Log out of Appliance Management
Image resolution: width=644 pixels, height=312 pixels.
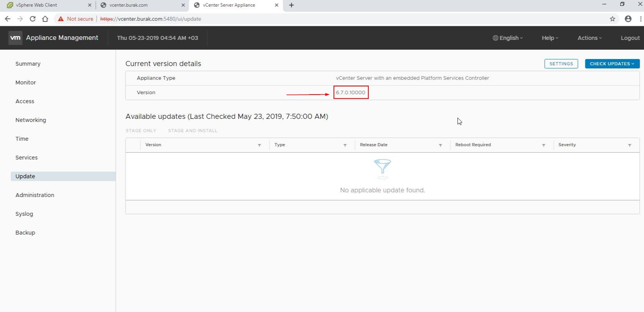point(630,38)
